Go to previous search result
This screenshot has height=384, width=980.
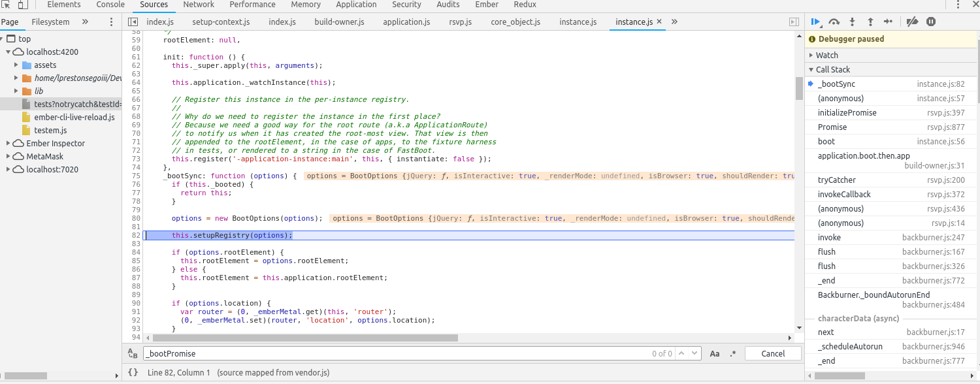681,354
